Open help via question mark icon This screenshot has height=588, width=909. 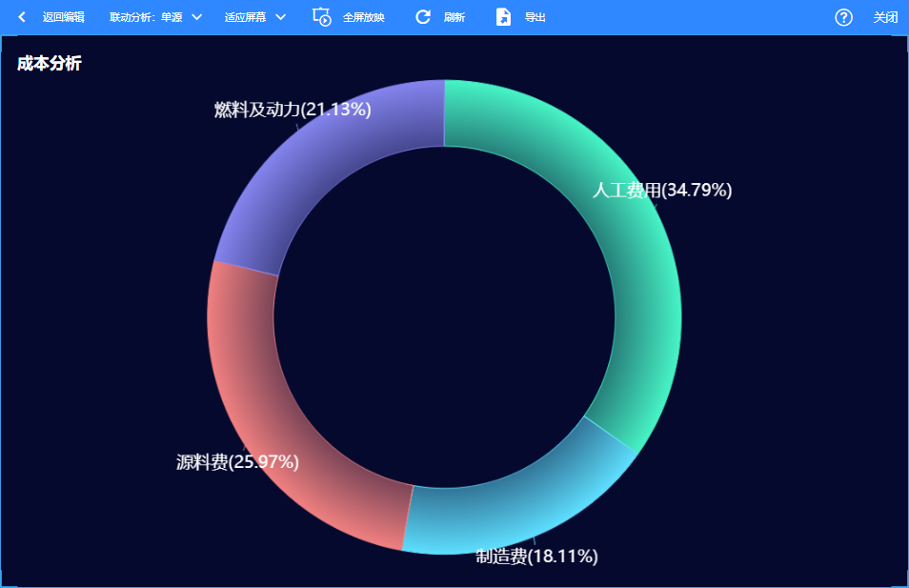pyautogui.click(x=843, y=17)
